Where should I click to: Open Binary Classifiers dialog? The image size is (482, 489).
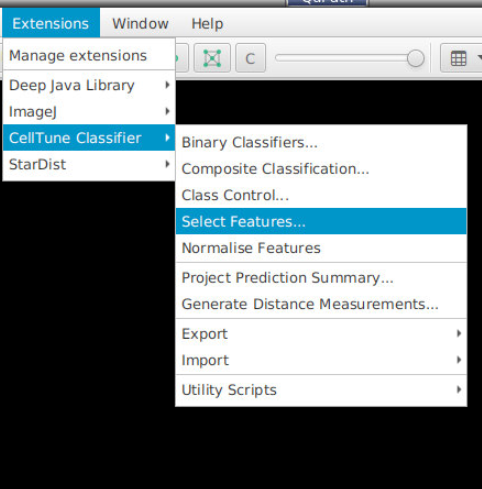pyautogui.click(x=321, y=142)
